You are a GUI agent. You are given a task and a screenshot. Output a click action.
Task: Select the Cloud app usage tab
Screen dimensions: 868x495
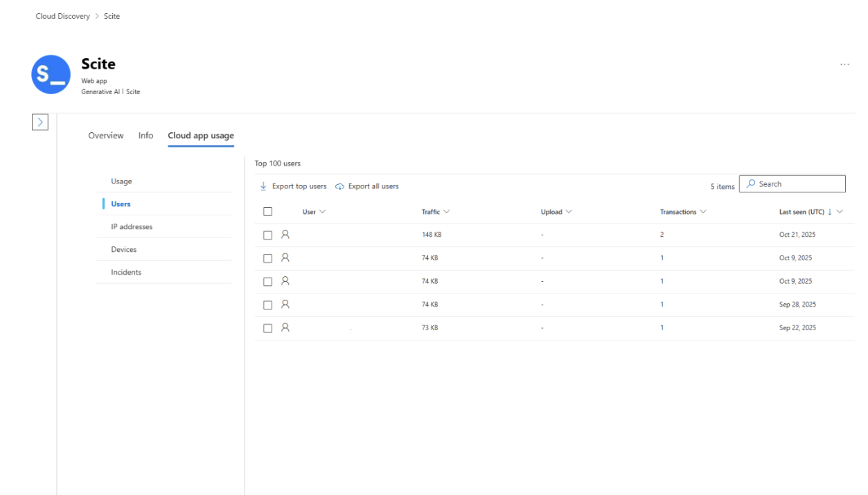coord(201,136)
